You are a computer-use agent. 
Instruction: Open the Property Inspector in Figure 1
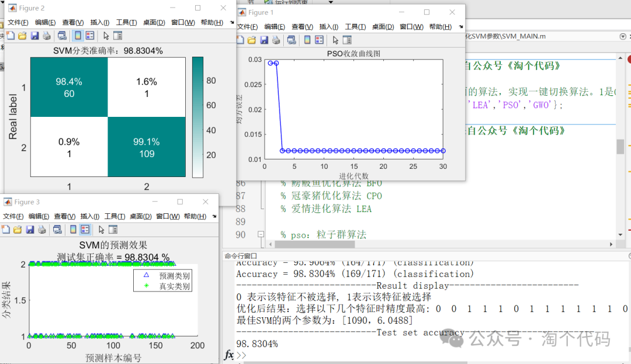click(x=348, y=40)
